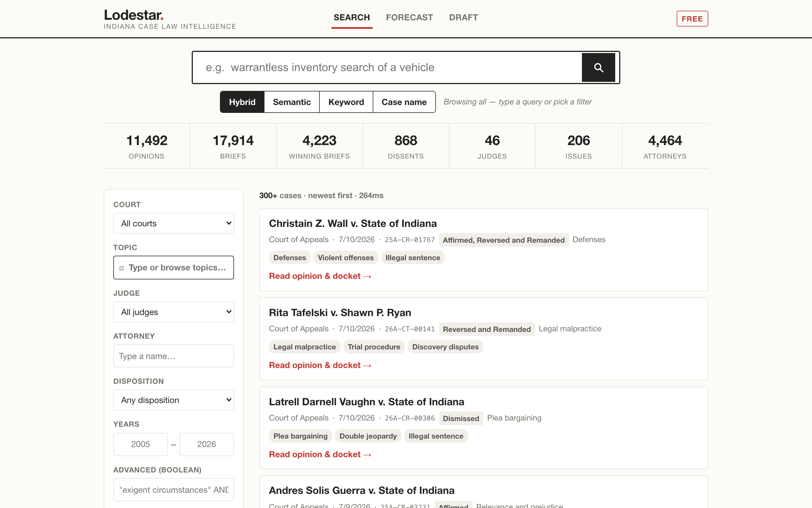
Task: Open Andres Solis Guerra v. State of Indiana
Action: [x=361, y=491]
